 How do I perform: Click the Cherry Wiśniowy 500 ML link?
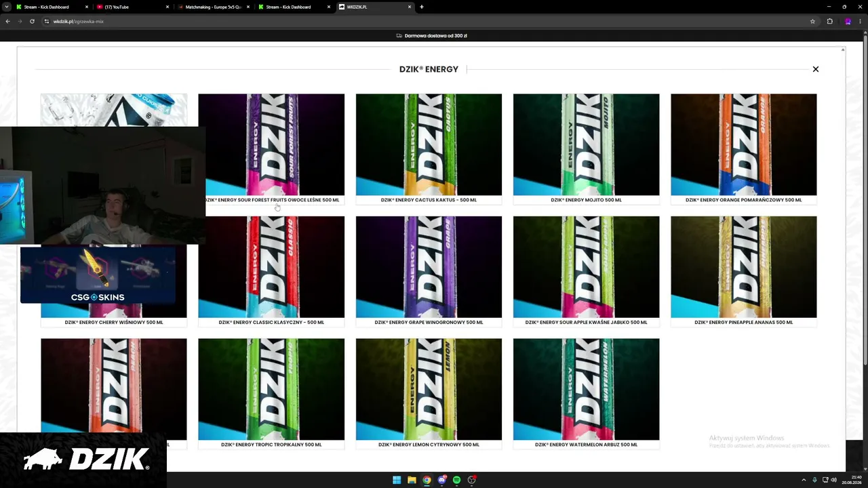tap(114, 323)
